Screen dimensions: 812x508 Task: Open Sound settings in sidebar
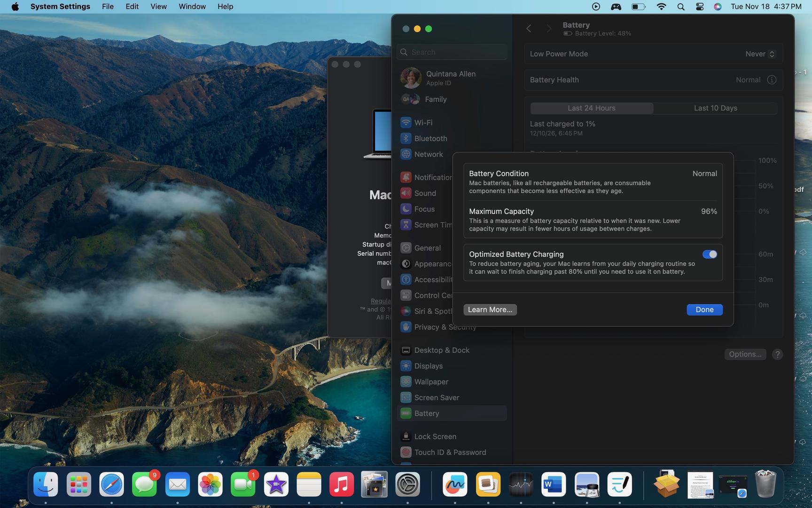(x=425, y=193)
